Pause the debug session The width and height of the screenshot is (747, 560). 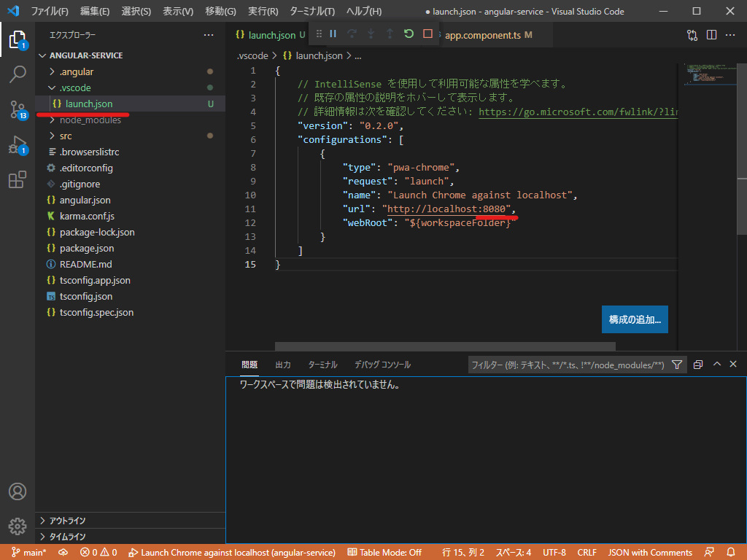(x=333, y=34)
